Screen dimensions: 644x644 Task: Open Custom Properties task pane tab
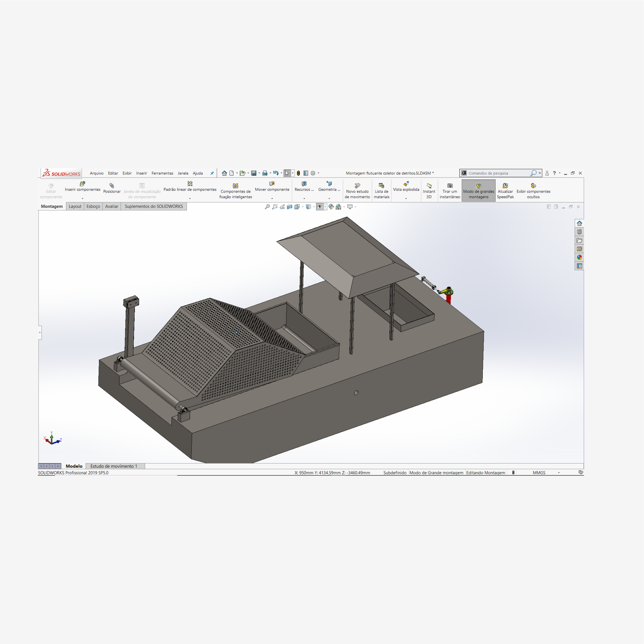(x=579, y=266)
